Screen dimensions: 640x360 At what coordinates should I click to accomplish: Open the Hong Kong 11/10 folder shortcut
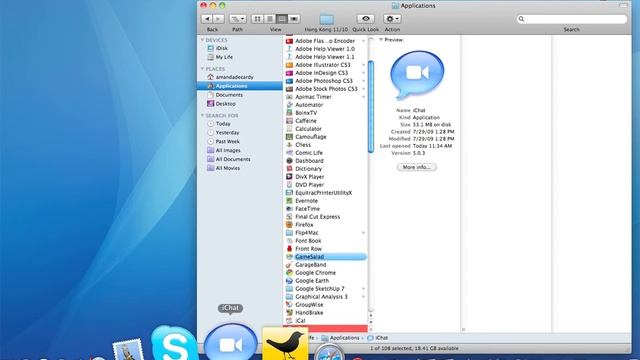click(327, 19)
